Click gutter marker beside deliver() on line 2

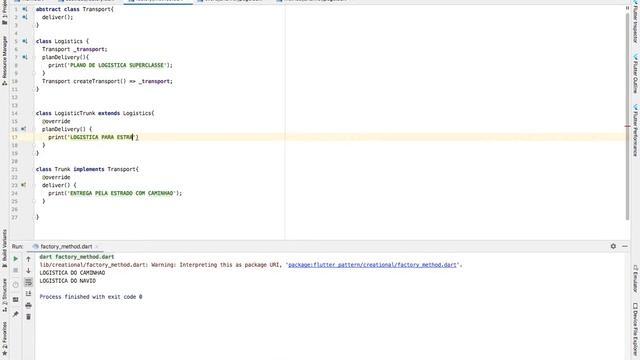tap(24, 17)
